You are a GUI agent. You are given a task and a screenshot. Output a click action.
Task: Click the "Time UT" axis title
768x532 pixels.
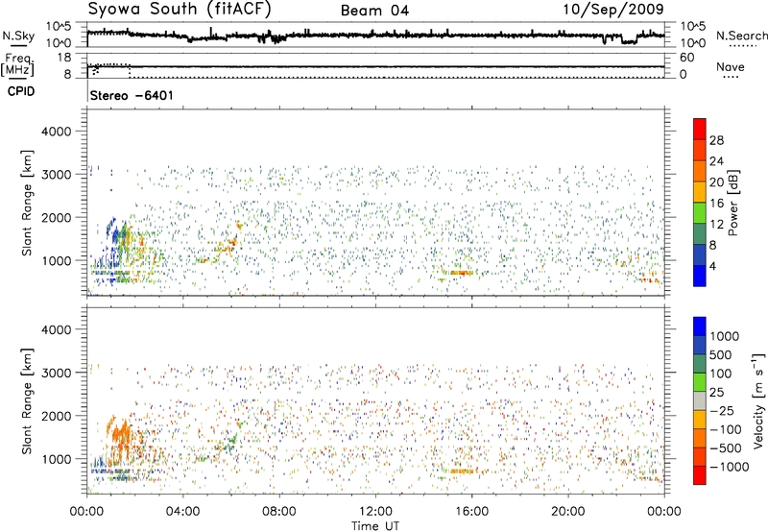[375, 526]
